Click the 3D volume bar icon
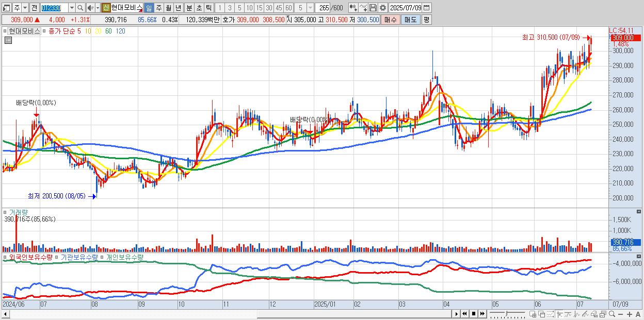 pos(594,314)
